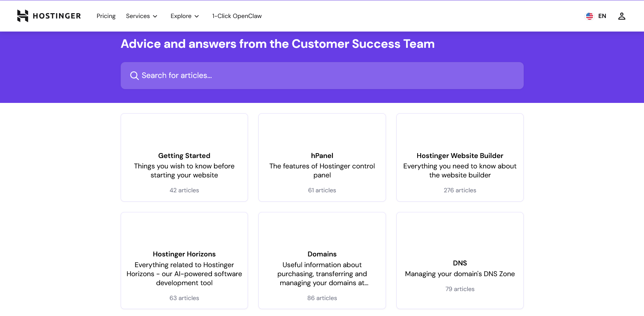Image resolution: width=644 pixels, height=316 pixels.
Task: Open the Domains collection
Action: click(x=322, y=261)
